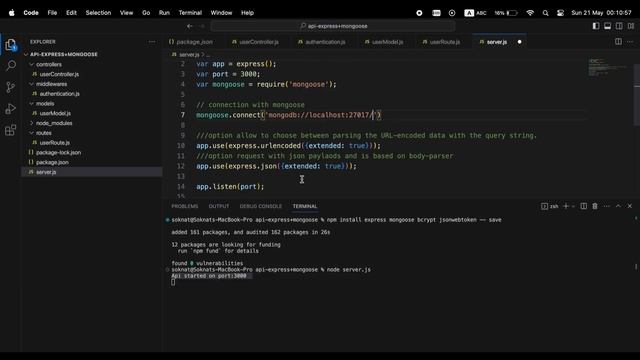The width and height of the screenshot is (640, 360).
Task: Create a new terminal with plus icon
Action: (x=566, y=206)
